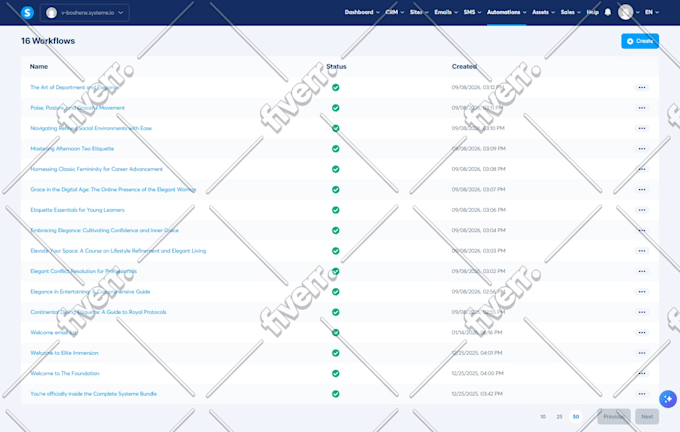The width and height of the screenshot is (680, 432).
Task: Click status check for Poise, Posture row
Action: pyautogui.click(x=336, y=108)
